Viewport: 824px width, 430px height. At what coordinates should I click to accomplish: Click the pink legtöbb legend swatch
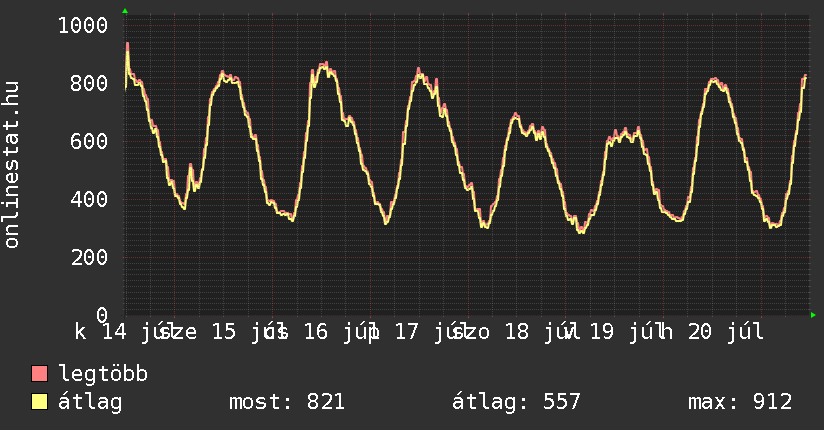coord(39,373)
